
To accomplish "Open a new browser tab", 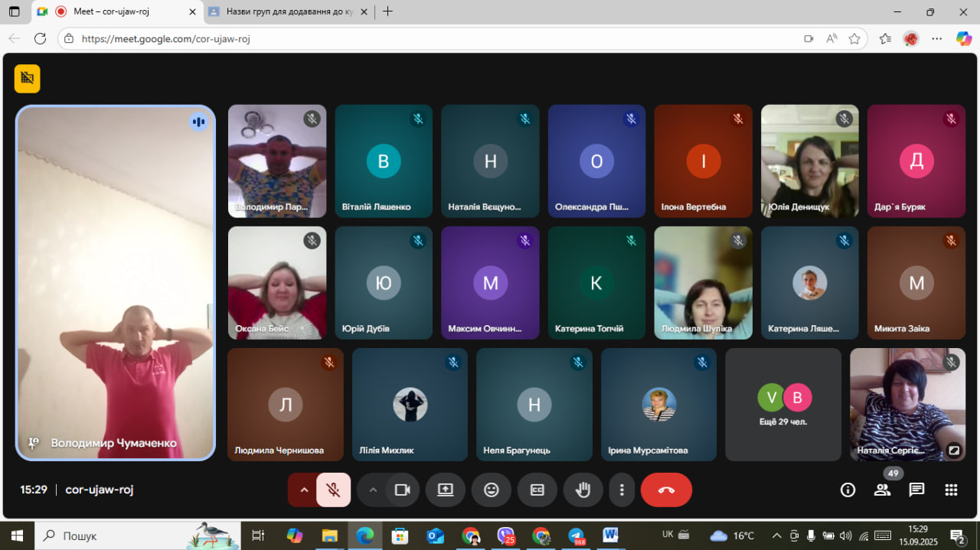I will pyautogui.click(x=388, y=11).
